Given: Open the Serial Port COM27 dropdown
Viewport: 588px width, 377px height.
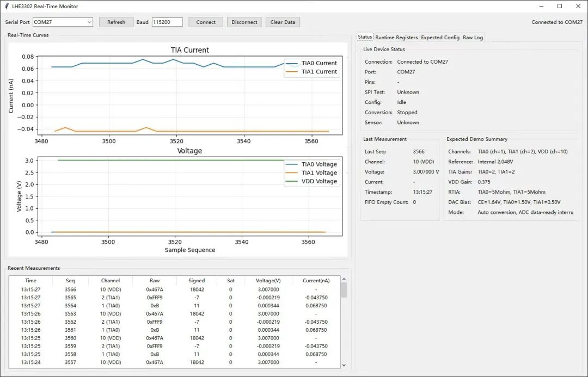Looking at the screenshot, I should 63,22.
